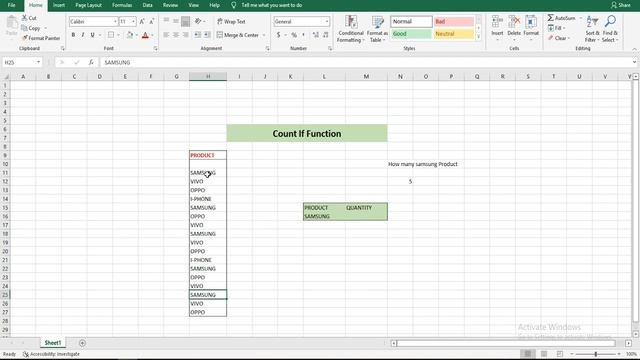
Task: Click the AutoSum button
Action: 561,18
